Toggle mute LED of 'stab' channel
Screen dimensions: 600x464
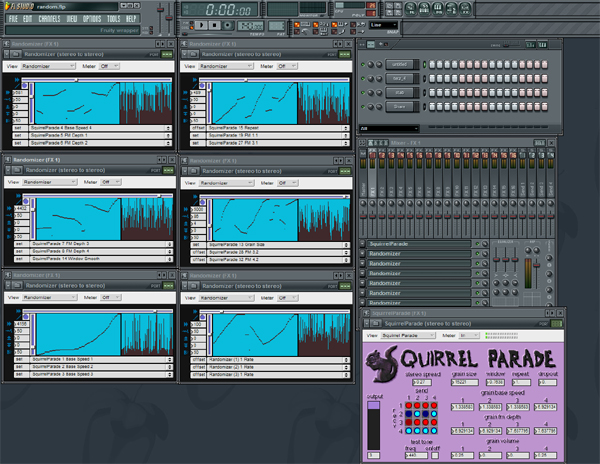(x=363, y=93)
